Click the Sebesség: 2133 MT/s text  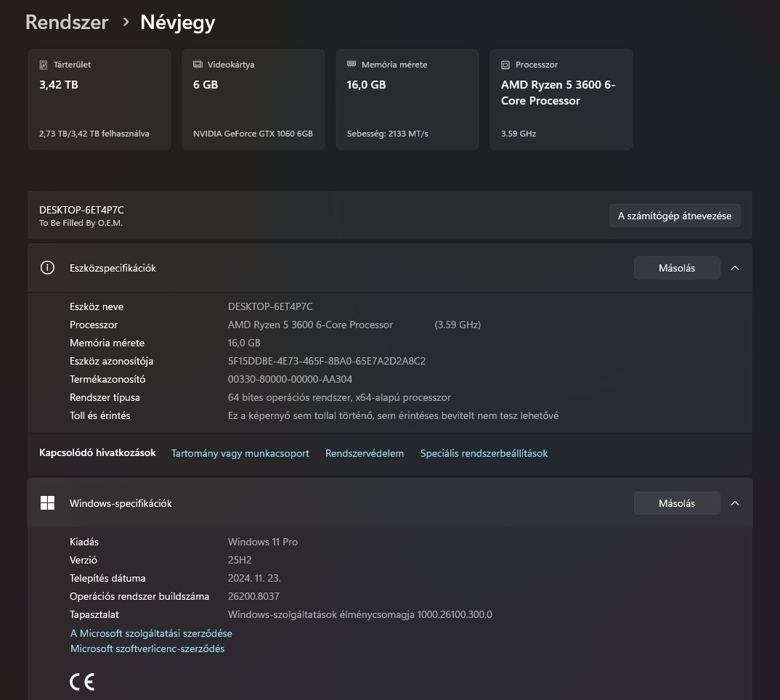(388, 134)
